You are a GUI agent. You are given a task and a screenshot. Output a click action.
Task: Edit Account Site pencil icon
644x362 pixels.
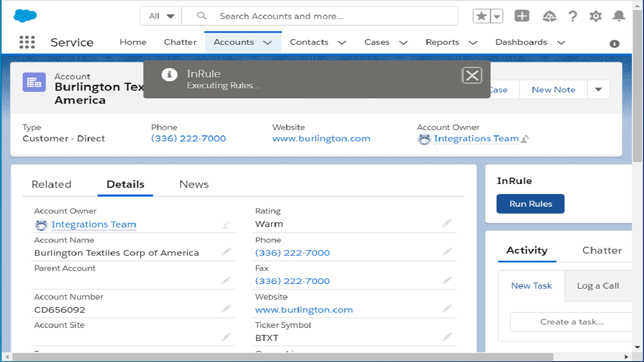coord(226,336)
